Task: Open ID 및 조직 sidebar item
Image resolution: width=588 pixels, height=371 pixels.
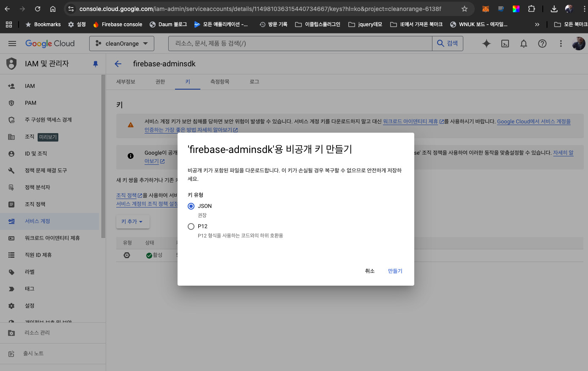Action: [49, 153]
